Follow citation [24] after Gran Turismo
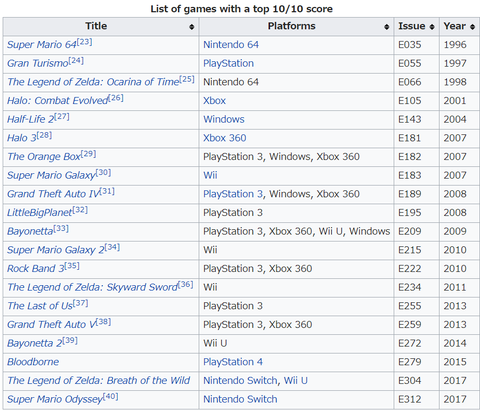 (76, 61)
